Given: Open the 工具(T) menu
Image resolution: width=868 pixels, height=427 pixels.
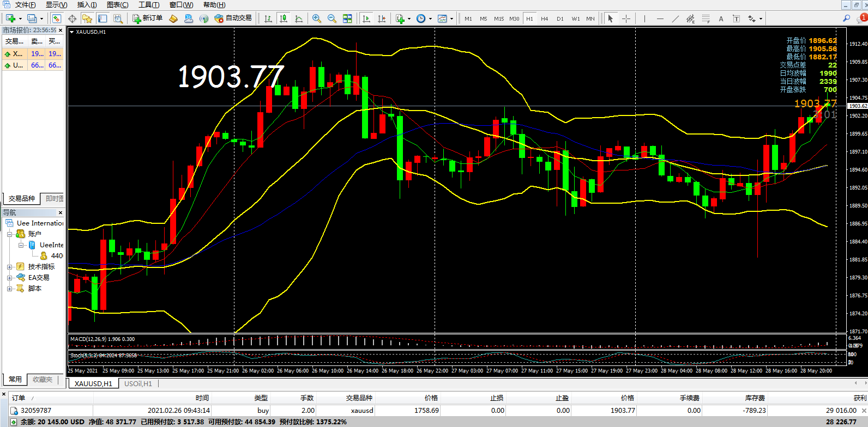Looking at the screenshot, I should [x=149, y=5].
